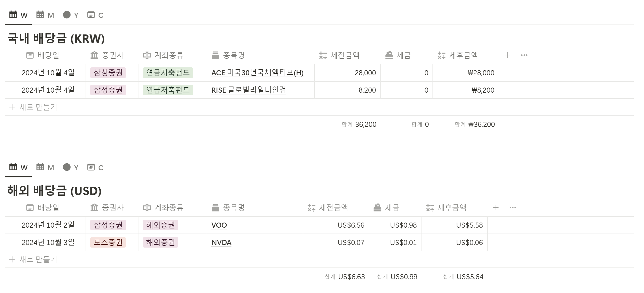Click the pink 토스증권 broker tag

[x=108, y=242]
